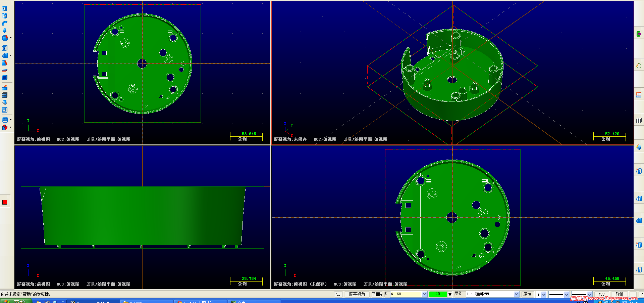Click the bottom cylinder icon on right toolbar

639,270
